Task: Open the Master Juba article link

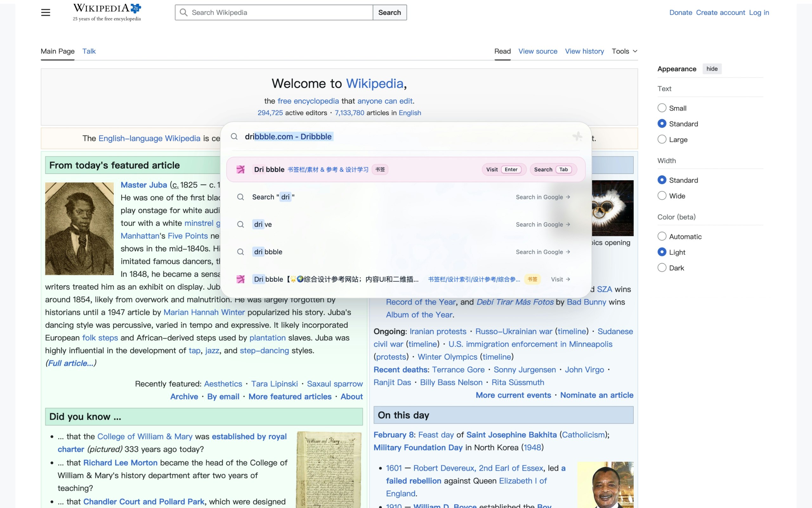Action: tap(144, 185)
